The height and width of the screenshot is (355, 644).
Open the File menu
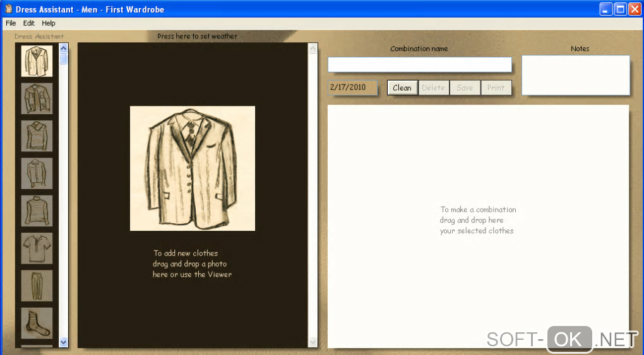[11, 23]
